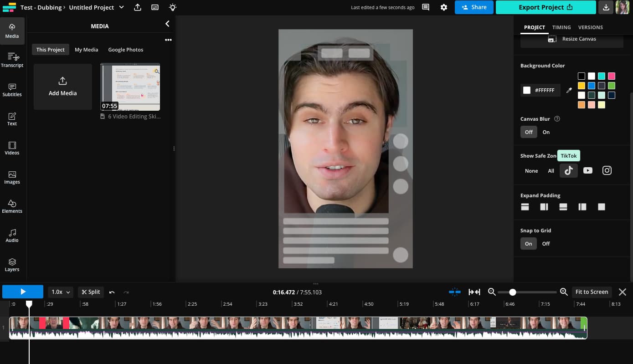Turn Canvas Blur on
This screenshot has width=633, height=364.
tap(546, 132)
